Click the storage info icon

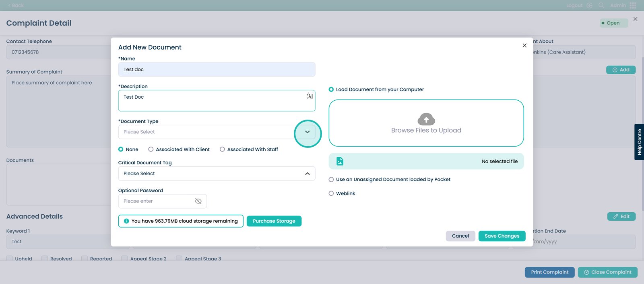[126, 221]
